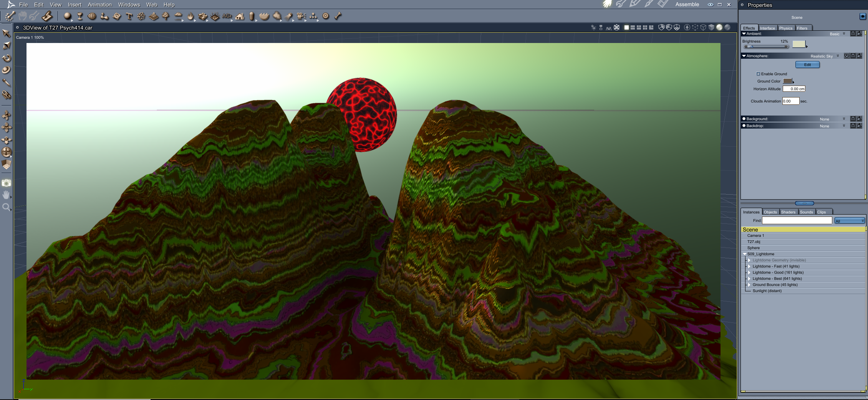Expand Lightdome - Best (641 lights)

[749, 279]
